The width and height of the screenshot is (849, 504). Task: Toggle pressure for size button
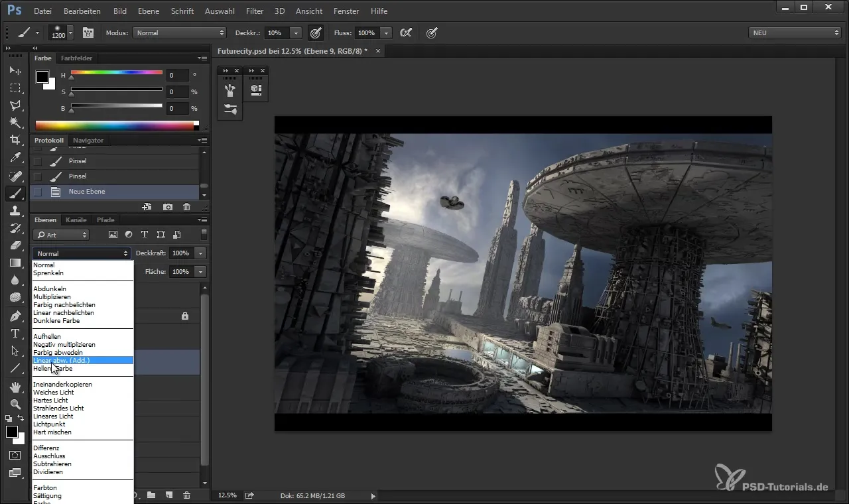point(432,32)
